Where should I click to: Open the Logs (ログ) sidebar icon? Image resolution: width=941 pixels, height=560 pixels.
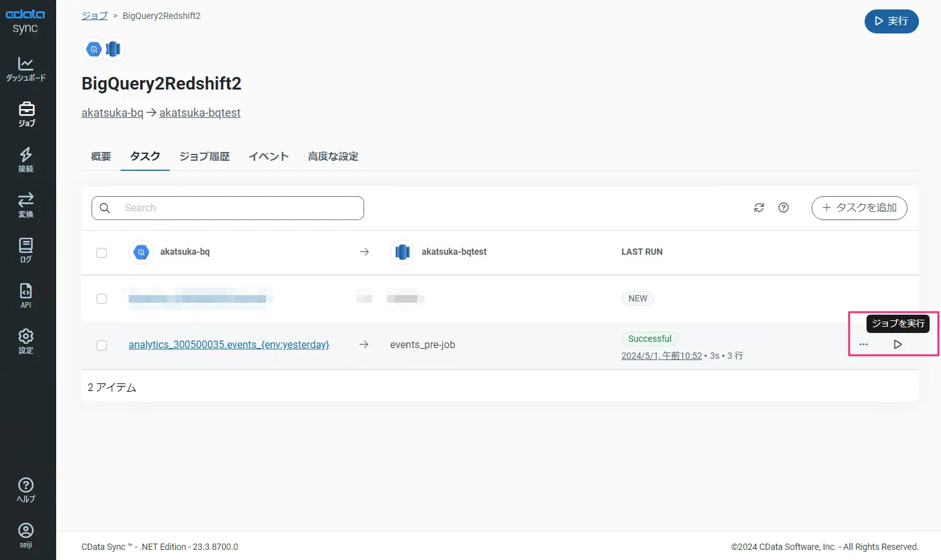coord(26,250)
